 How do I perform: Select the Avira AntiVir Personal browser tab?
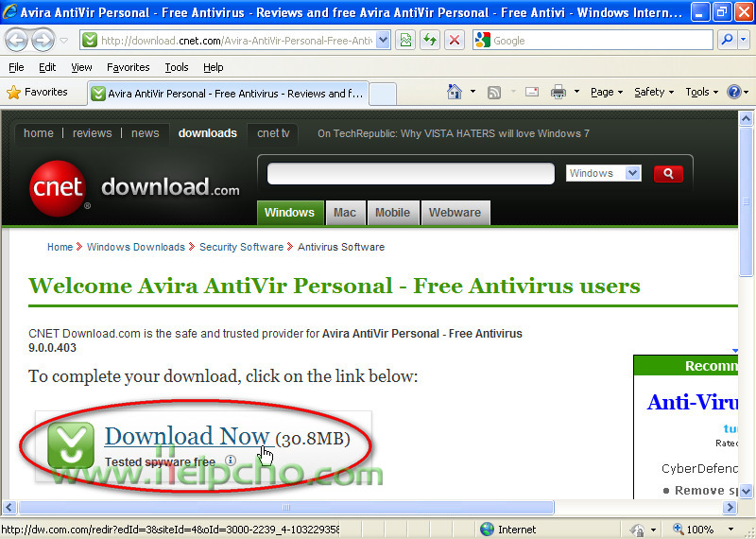(x=228, y=93)
